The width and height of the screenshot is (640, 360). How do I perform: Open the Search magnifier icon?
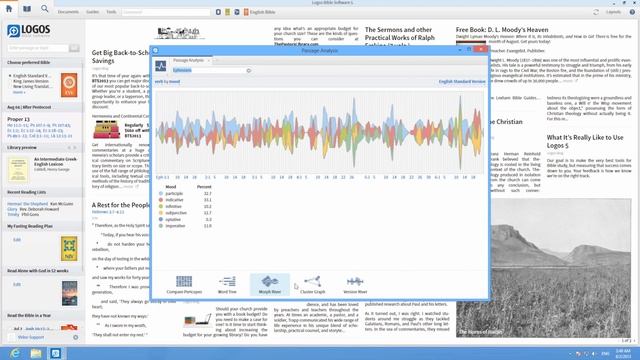click(44, 9)
